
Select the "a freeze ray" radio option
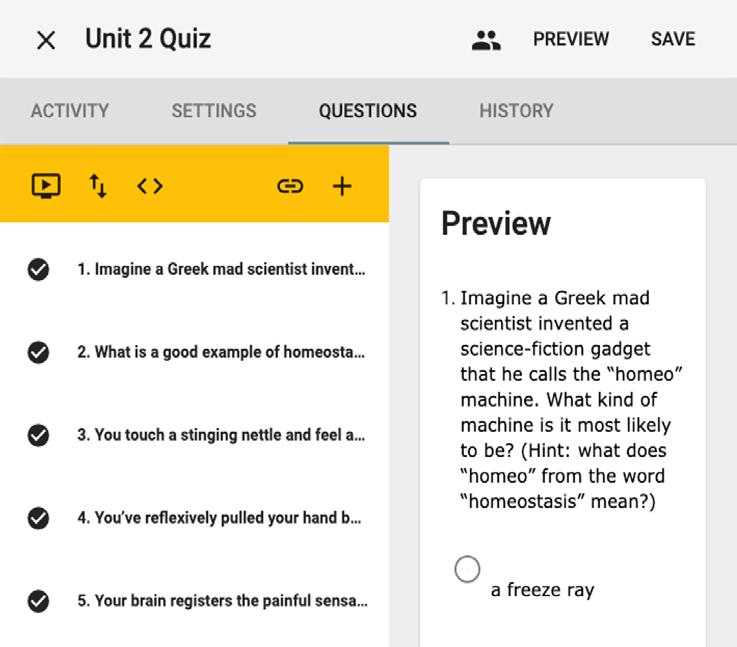(467, 569)
